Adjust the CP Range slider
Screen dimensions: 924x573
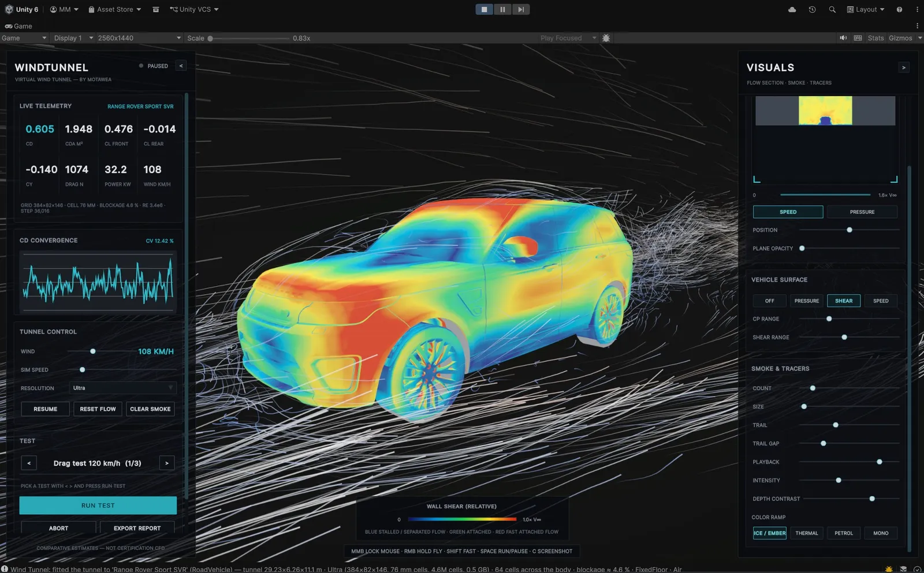pos(849,319)
